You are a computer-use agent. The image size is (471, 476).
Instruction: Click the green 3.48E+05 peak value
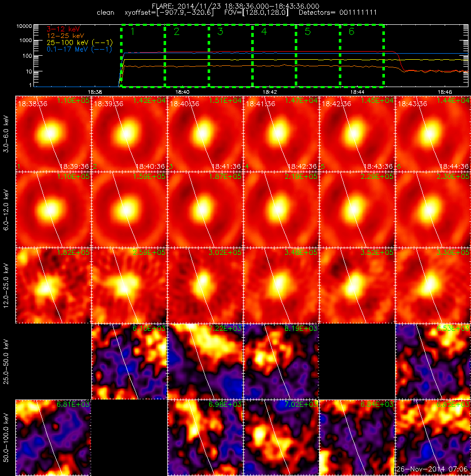pos(301,252)
